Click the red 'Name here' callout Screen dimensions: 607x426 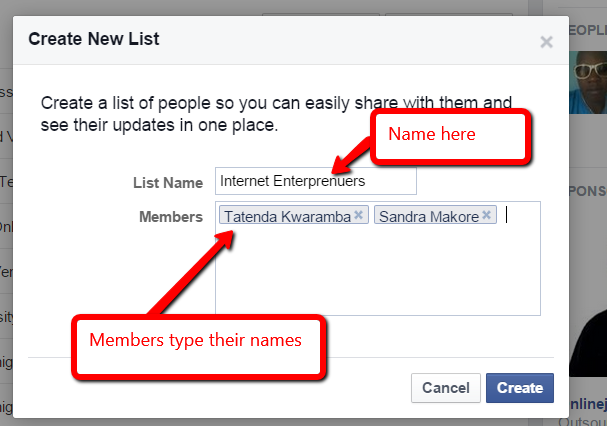pos(451,136)
